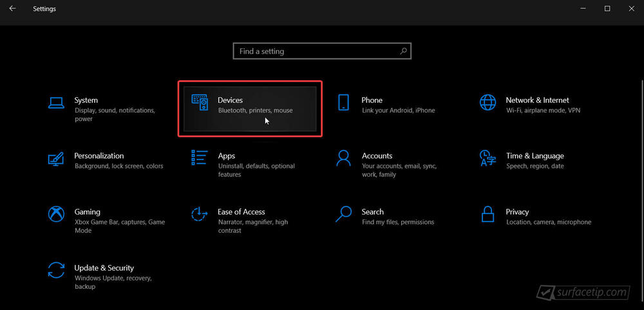Open the Search magnifier category icon
This screenshot has width=644, height=310.
pos(343,214)
